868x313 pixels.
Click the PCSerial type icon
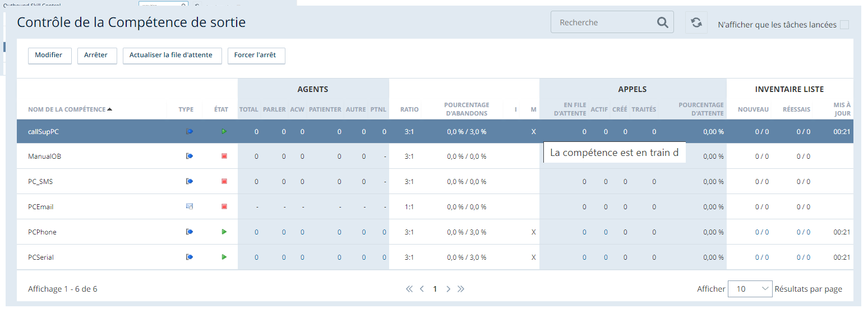coord(190,257)
